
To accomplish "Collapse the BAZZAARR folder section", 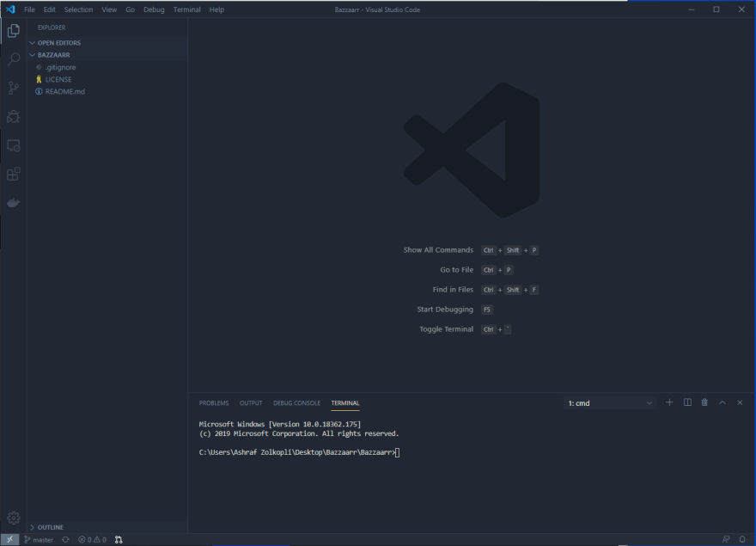I will coord(107,55).
